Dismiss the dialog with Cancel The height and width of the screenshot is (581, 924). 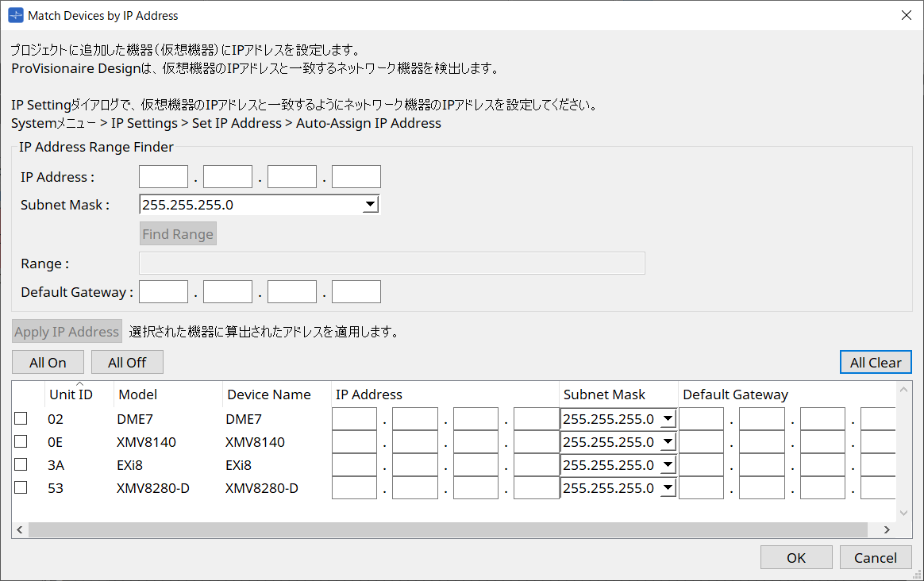pos(875,556)
